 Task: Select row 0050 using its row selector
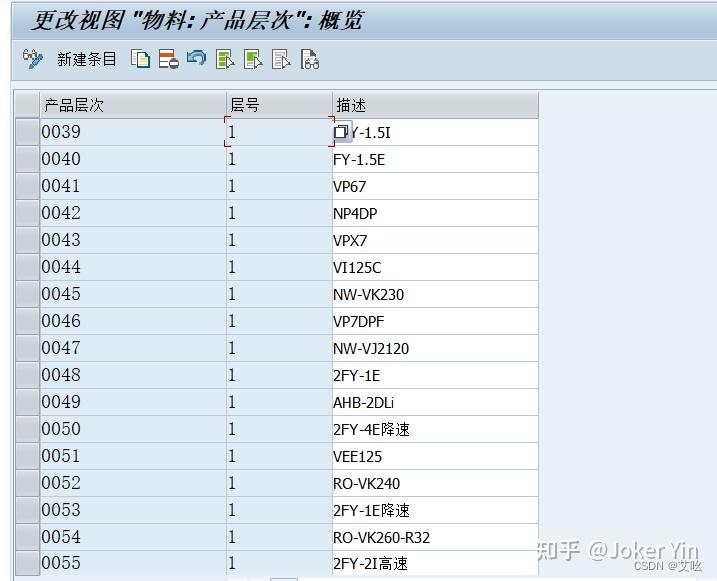pyautogui.click(x=27, y=429)
